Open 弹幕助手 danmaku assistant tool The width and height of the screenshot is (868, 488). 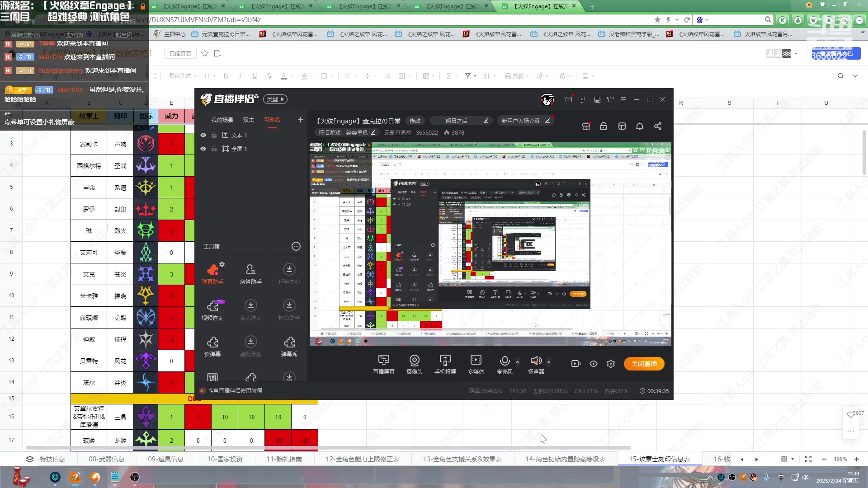pyautogui.click(x=212, y=273)
